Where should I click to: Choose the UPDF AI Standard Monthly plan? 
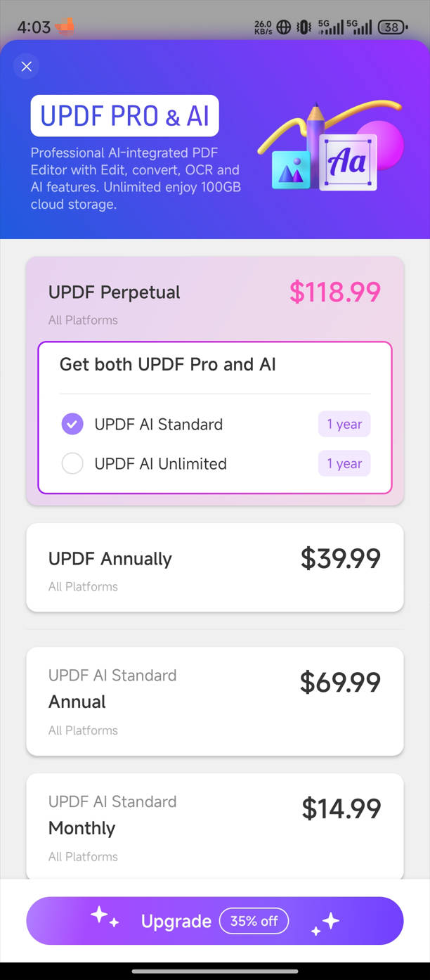(215, 827)
